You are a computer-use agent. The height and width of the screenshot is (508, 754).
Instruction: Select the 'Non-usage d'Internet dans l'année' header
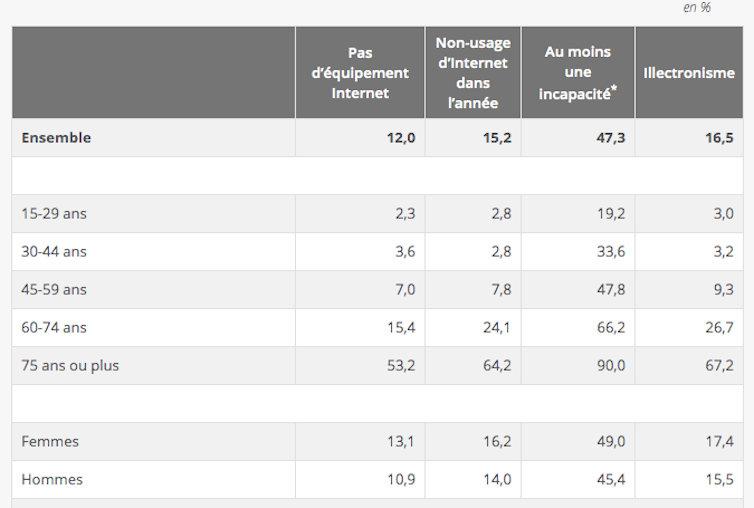[x=473, y=73]
